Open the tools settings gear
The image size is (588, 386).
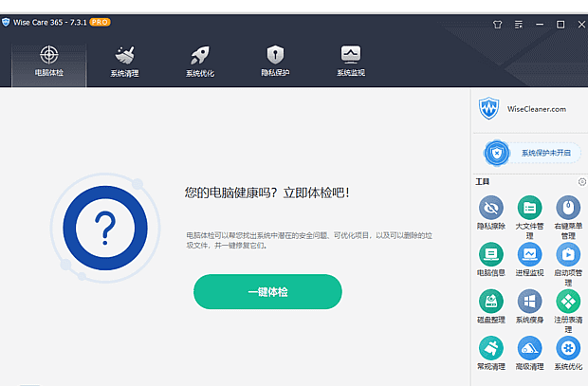point(582,182)
